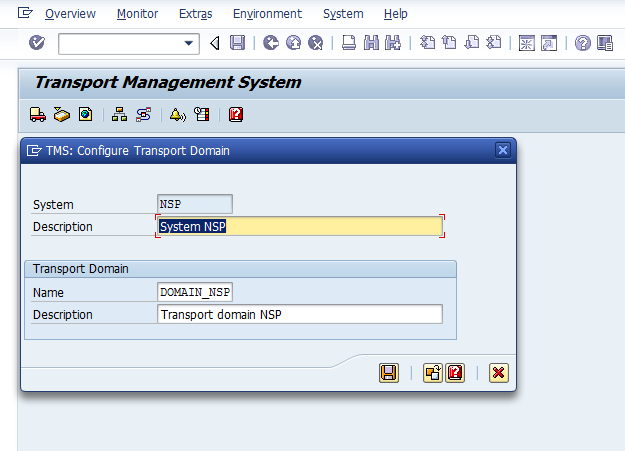
Task: Go to Previous Page icon
Action: point(449,43)
